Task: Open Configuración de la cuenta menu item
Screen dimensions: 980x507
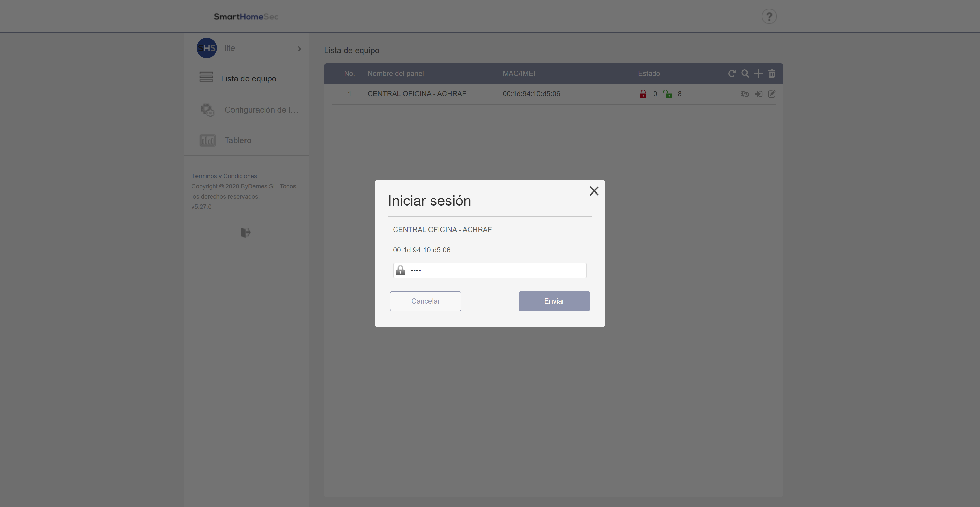Action: (x=261, y=110)
